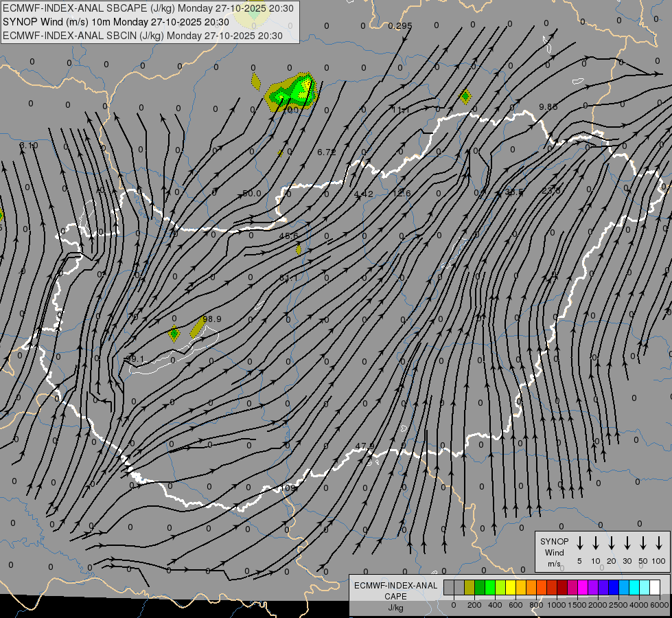672x618 pixels.
Task: Click the green diamond left of the 98.9 value
Action: click(174, 333)
